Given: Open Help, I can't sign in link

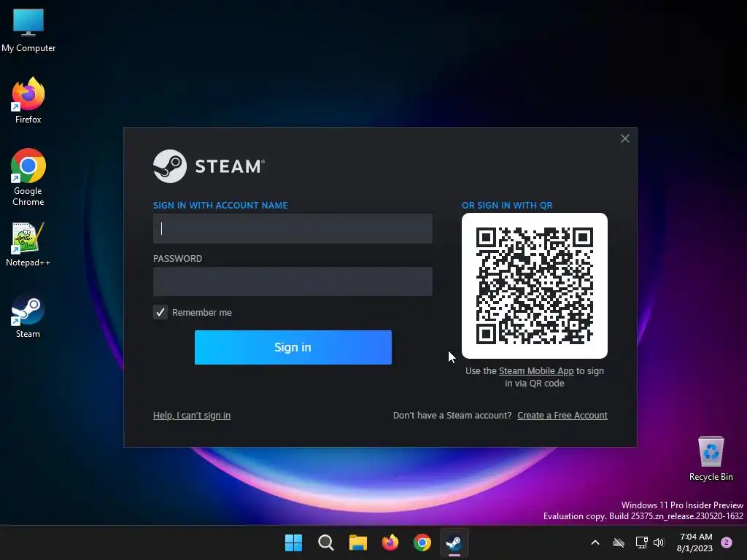Looking at the screenshot, I should click(x=192, y=415).
